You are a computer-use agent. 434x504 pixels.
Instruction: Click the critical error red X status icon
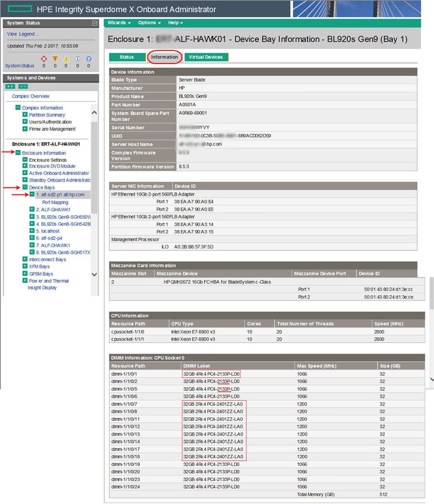tap(44, 59)
